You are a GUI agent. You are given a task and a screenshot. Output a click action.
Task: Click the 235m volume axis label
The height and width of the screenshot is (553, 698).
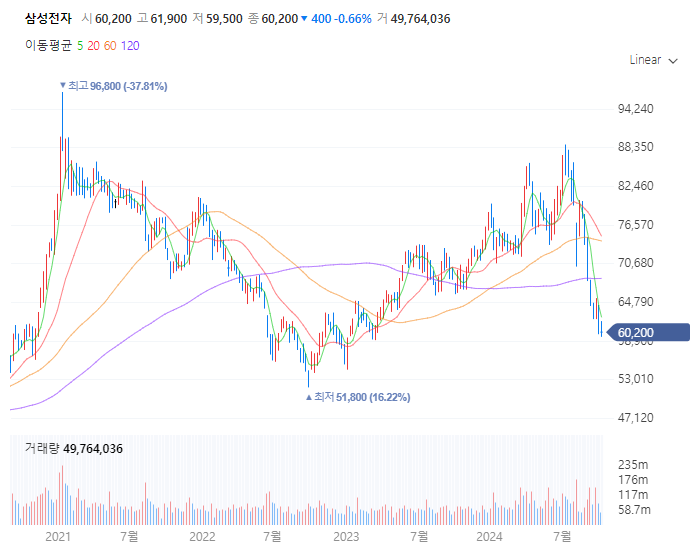pos(632,465)
